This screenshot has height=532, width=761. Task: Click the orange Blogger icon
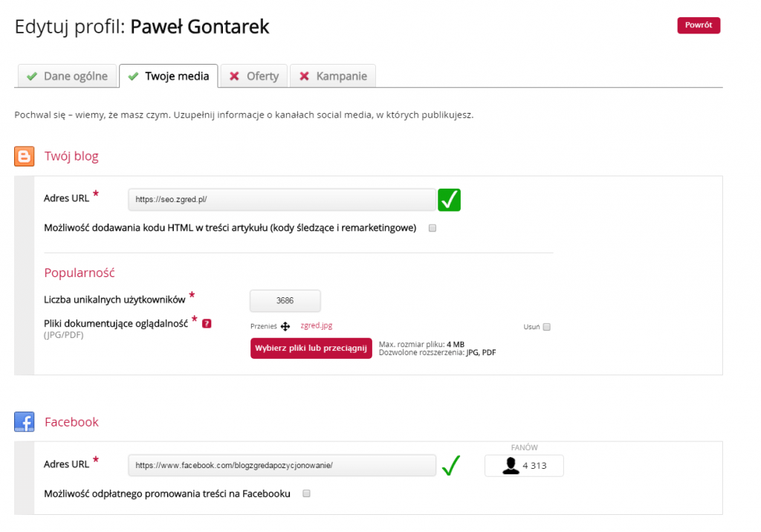pos(25,157)
